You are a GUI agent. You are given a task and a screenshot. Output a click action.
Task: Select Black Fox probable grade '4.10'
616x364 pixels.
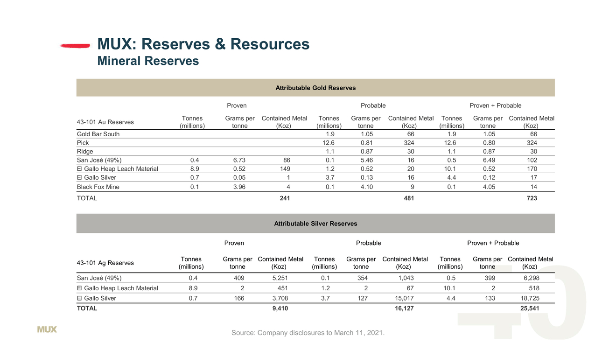coord(367,187)
